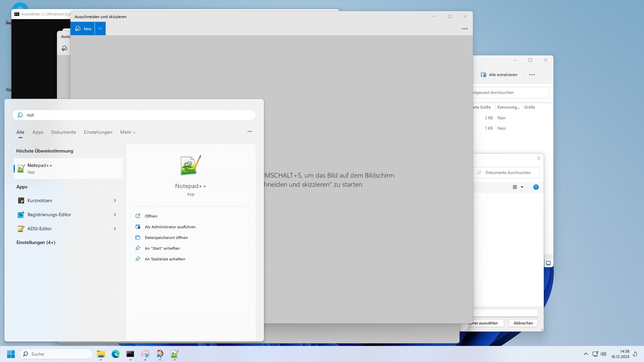Expand the Kurznotizen result chevron

tap(115, 200)
